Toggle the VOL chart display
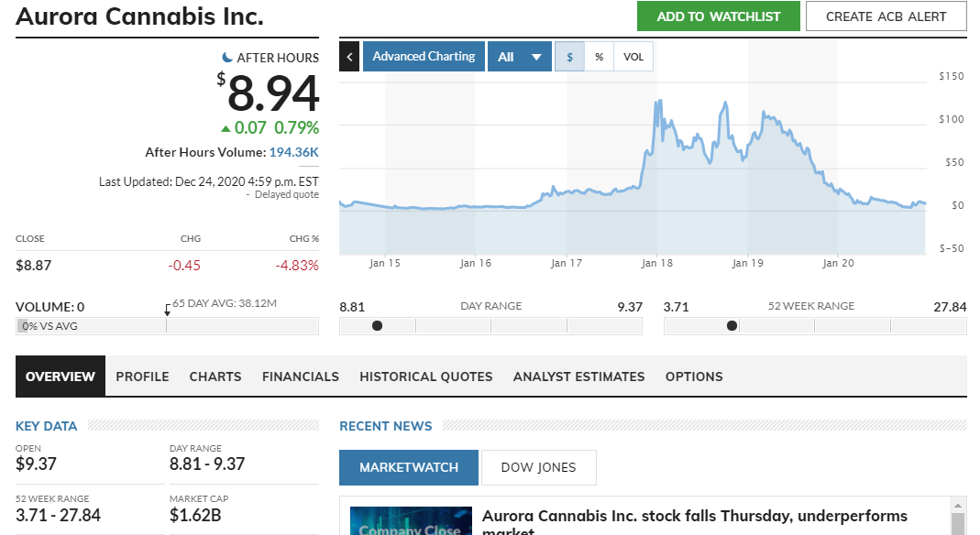Image resolution: width=980 pixels, height=535 pixels. (x=633, y=57)
